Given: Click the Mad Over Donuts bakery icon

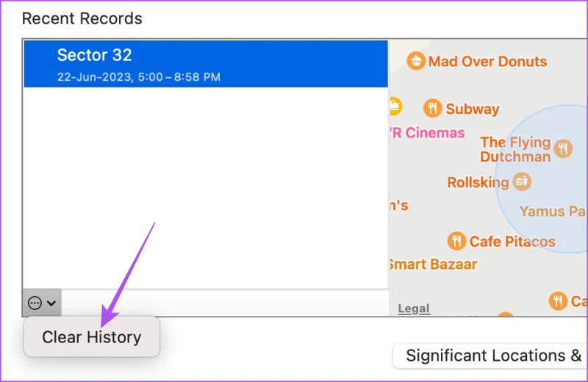Looking at the screenshot, I should (x=416, y=61).
